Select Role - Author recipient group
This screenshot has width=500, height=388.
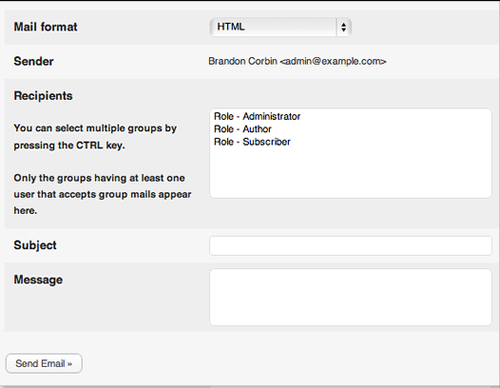point(243,129)
